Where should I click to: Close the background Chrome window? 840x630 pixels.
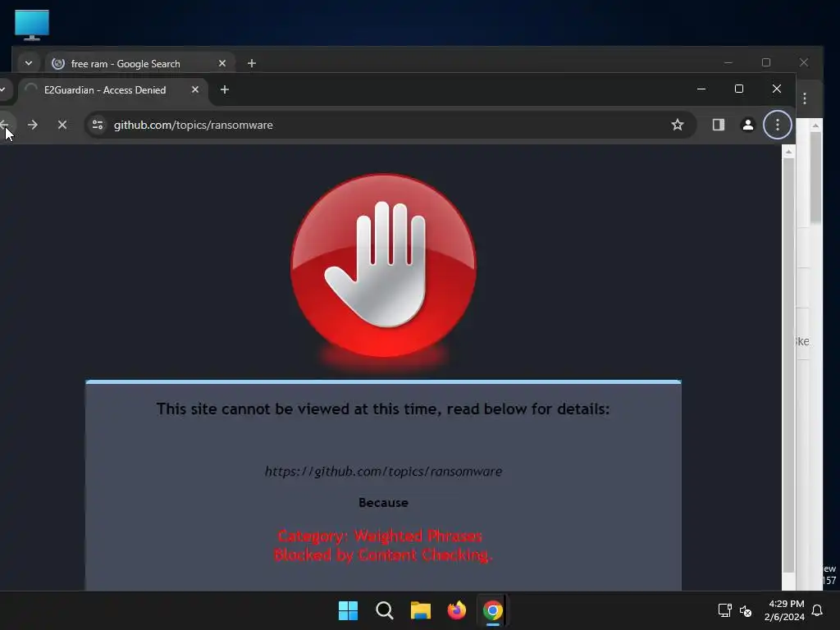click(804, 62)
